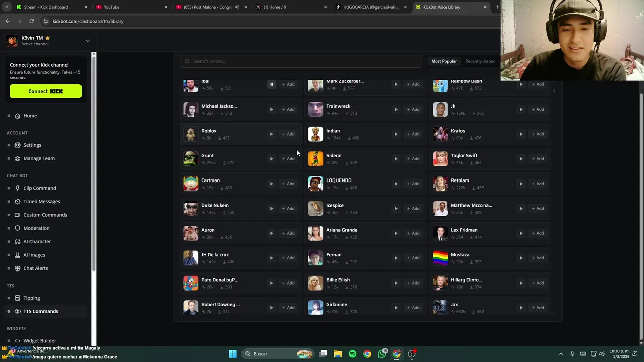This screenshot has width=644, height=362.
Task: Add the Auron voice
Action: [x=288, y=233]
